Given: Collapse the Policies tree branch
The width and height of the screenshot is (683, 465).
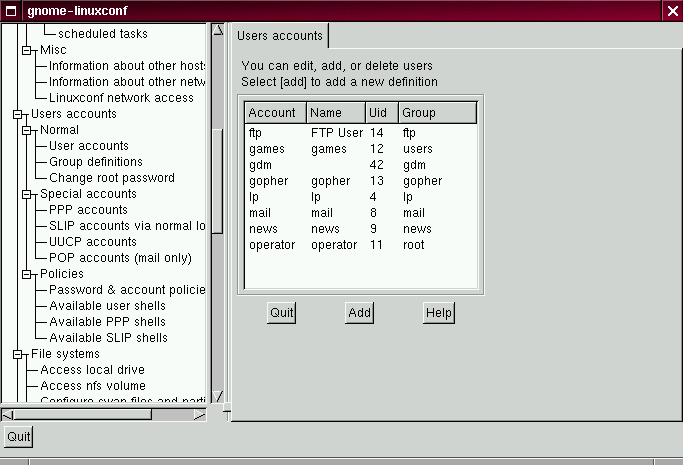Looking at the screenshot, I should [26, 274].
